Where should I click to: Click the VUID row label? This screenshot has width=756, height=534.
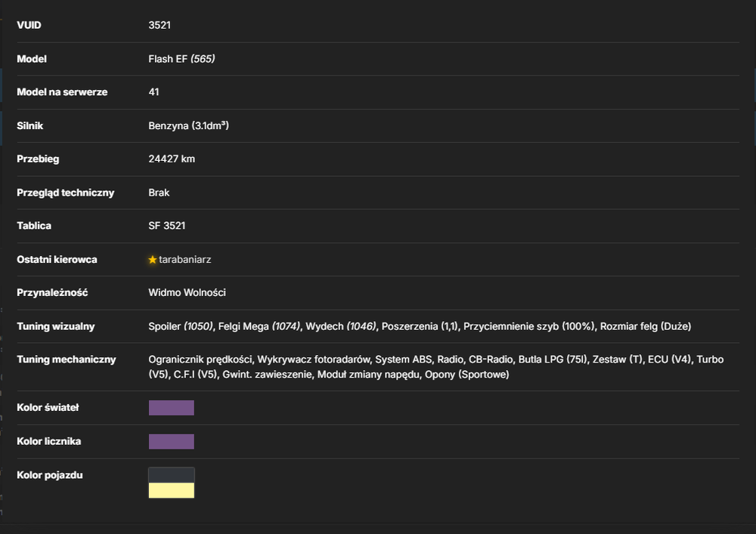click(29, 25)
